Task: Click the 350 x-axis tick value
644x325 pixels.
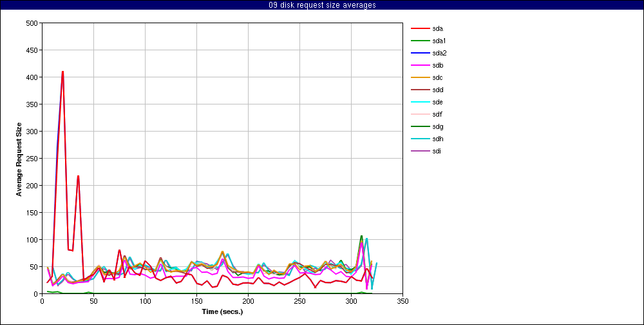Action: click(x=403, y=301)
